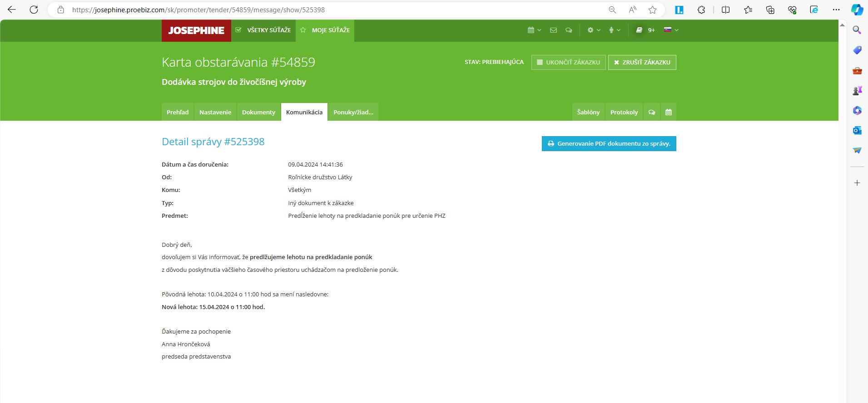
Task: Open the envelope messages icon in header
Action: pyautogui.click(x=553, y=30)
